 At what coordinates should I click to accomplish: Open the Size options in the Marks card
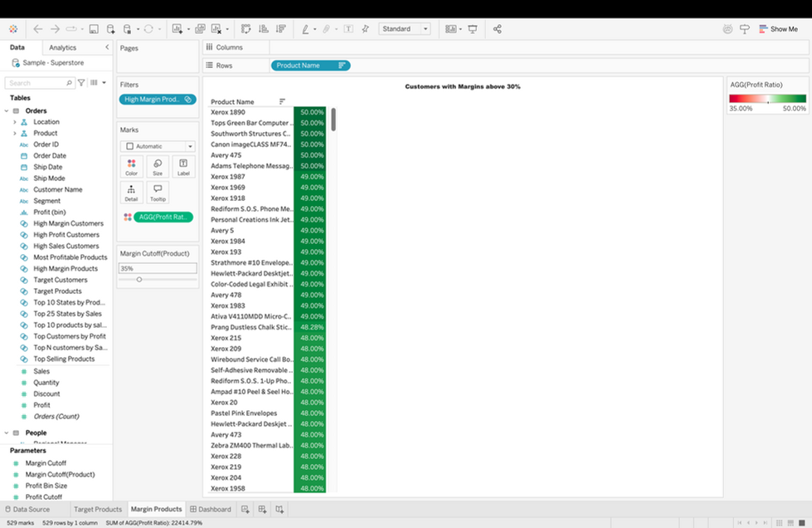158,167
